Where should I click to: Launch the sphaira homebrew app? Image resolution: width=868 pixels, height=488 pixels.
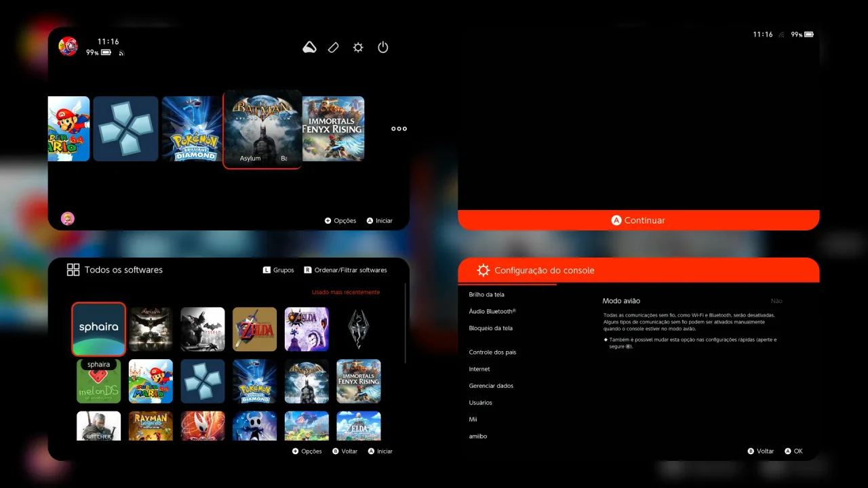98,329
